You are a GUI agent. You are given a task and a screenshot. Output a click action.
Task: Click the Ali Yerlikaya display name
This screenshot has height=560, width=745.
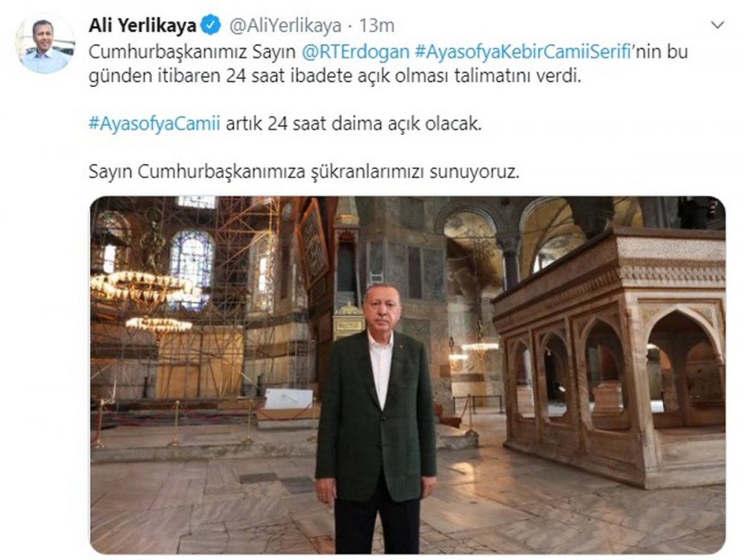tap(142, 25)
